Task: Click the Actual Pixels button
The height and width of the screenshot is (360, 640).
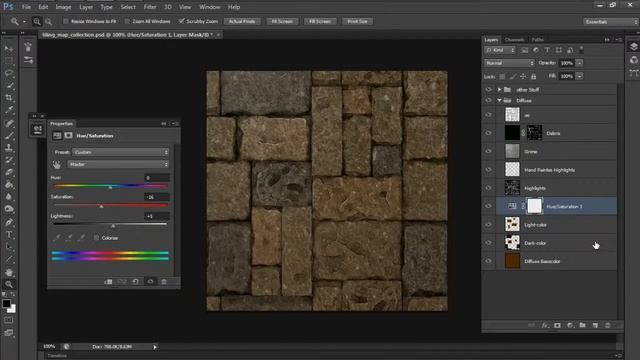Action: coord(242,21)
